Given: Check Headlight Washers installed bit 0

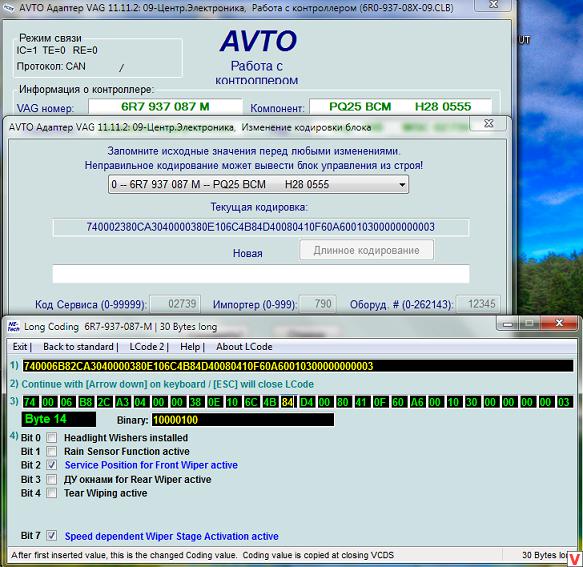Looking at the screenshot, I should tap(51, 438).
